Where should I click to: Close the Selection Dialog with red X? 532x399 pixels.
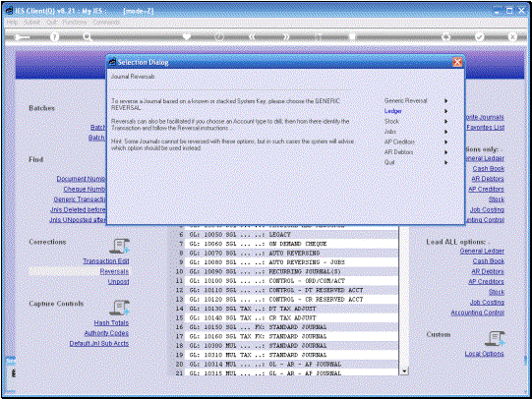[x=457, y=62]
